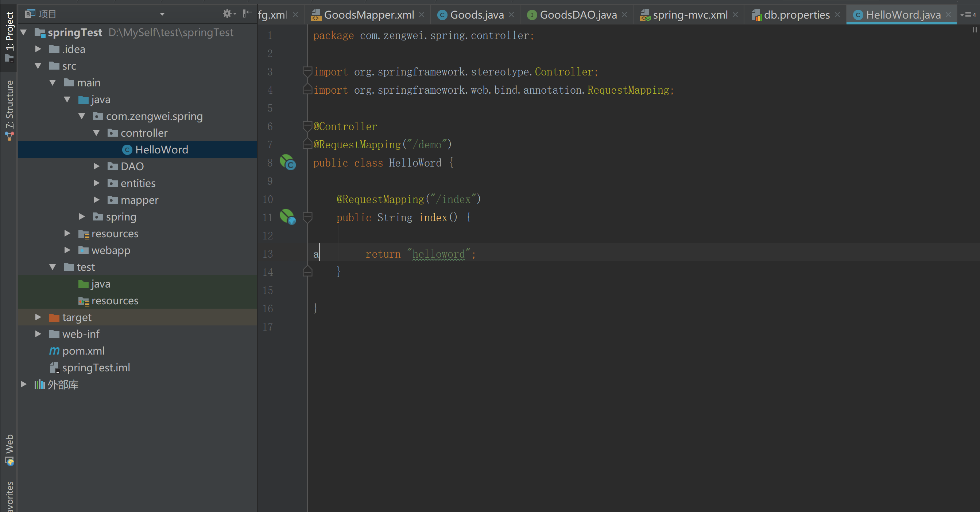Screen dimensions: 980x512
Task: Click the hidden tabs list icon
Action: 968,15
